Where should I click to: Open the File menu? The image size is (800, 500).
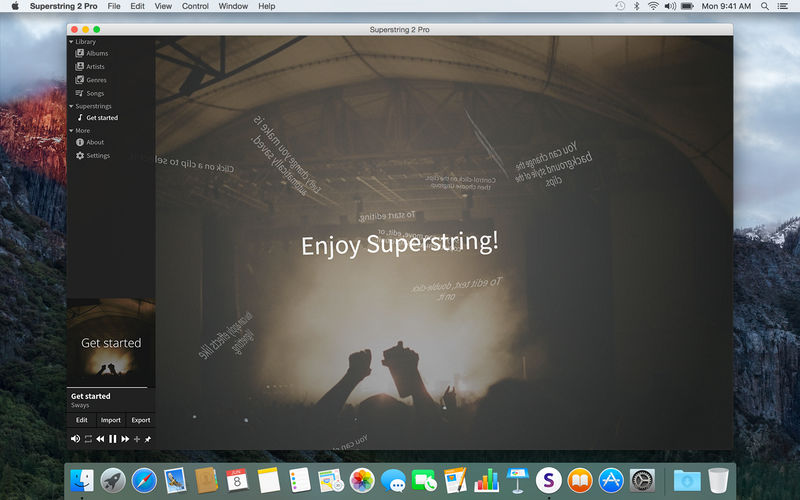tap(114, 6)
